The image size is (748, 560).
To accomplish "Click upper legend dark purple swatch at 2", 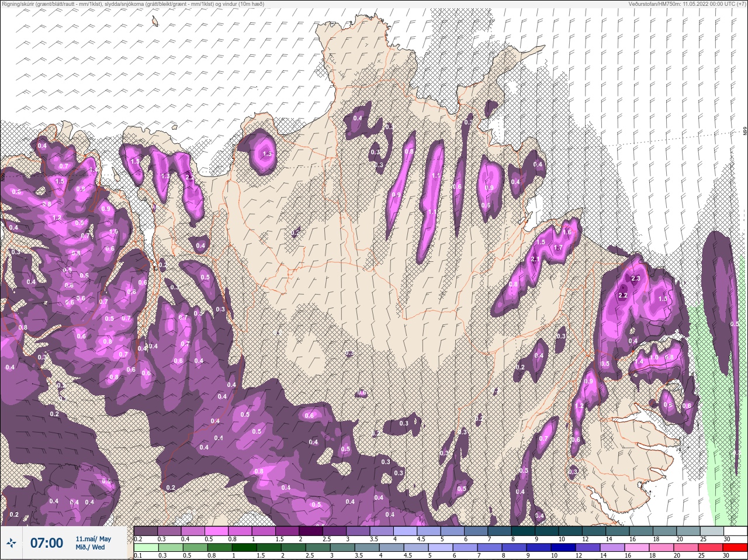I will pos(311,531).
